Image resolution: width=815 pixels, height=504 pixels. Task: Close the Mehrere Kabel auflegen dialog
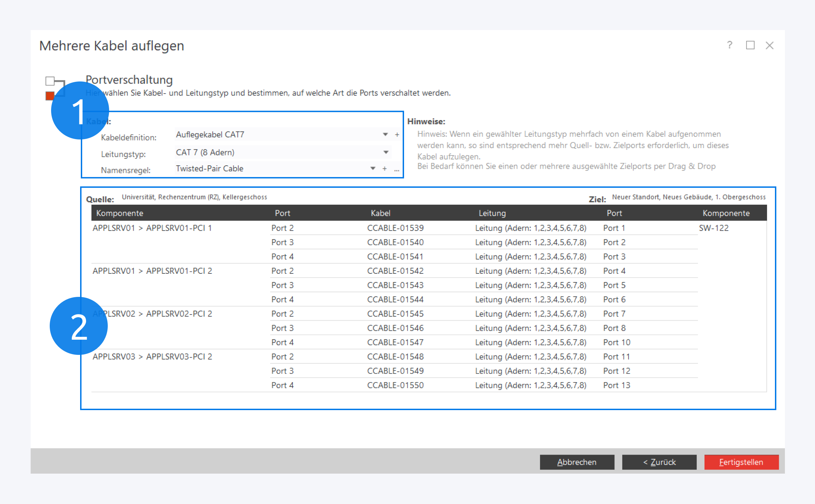[x=769, y=45]
